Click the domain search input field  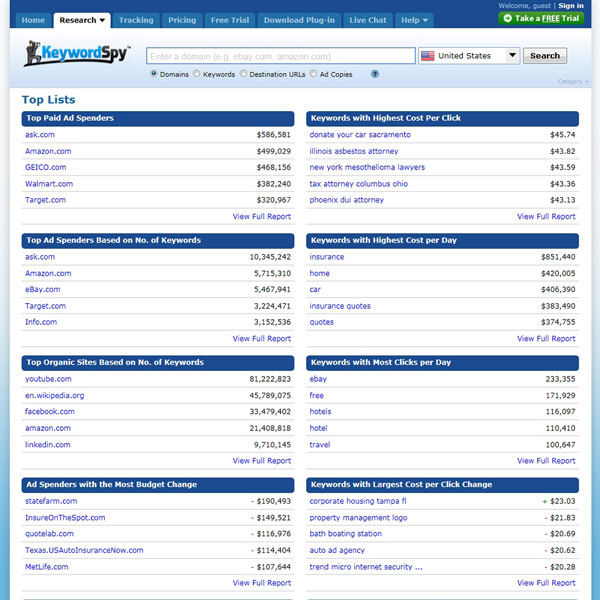coord(280,56)
